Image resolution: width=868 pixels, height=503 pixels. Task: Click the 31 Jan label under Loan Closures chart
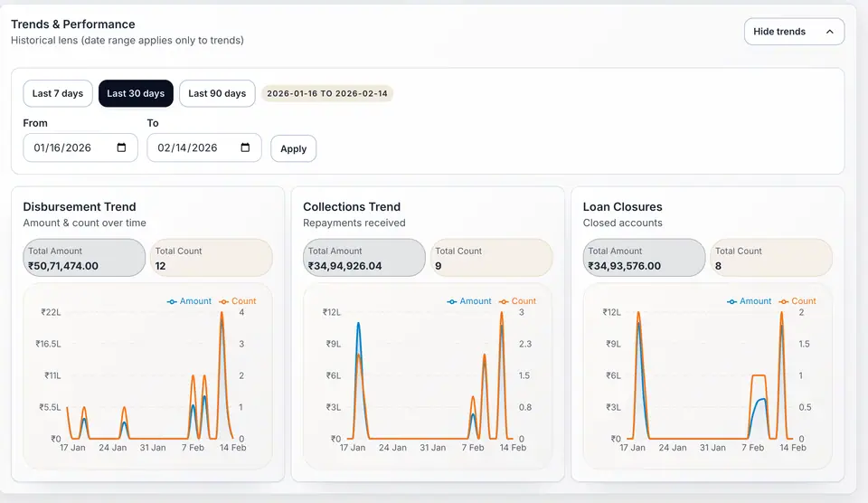coord(712,448)
